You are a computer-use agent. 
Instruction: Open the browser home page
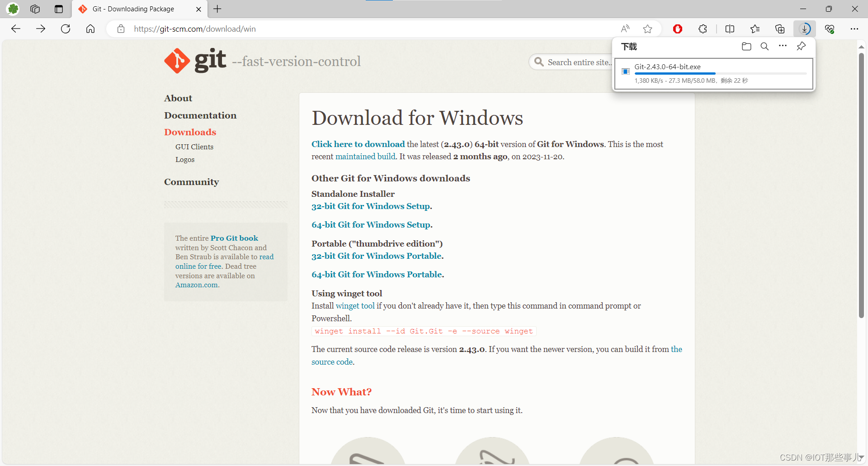point(90,29)
